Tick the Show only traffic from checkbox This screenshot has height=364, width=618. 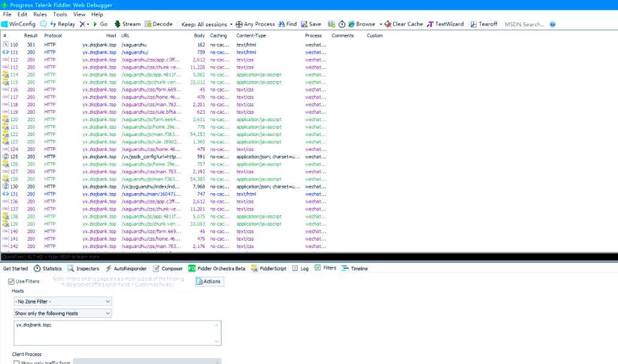(16, 363)
